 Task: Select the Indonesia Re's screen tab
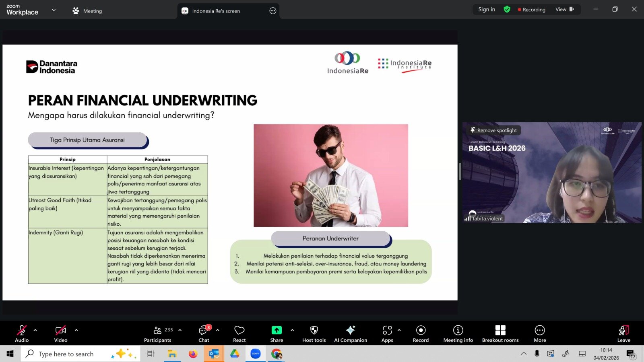[x=216, y=11]
